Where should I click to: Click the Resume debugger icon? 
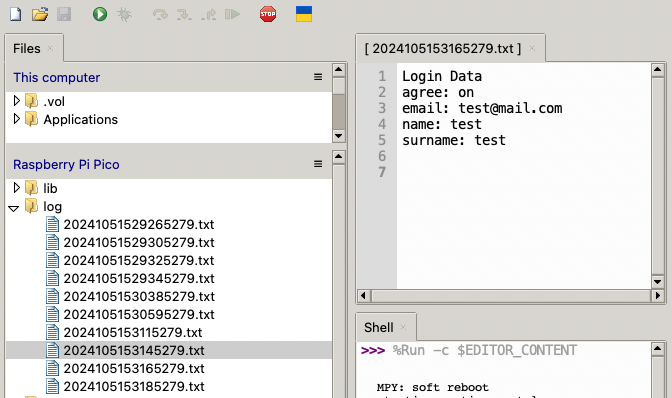click(x=232, y=15)
